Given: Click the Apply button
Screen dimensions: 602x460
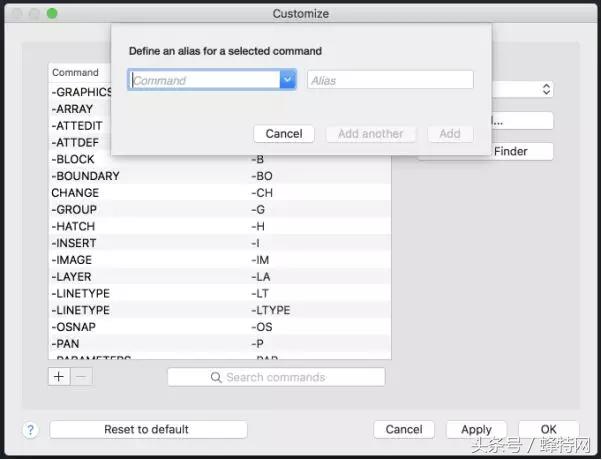Looking at the screenshot, I should pyautogui.click(x=476, y=429).
